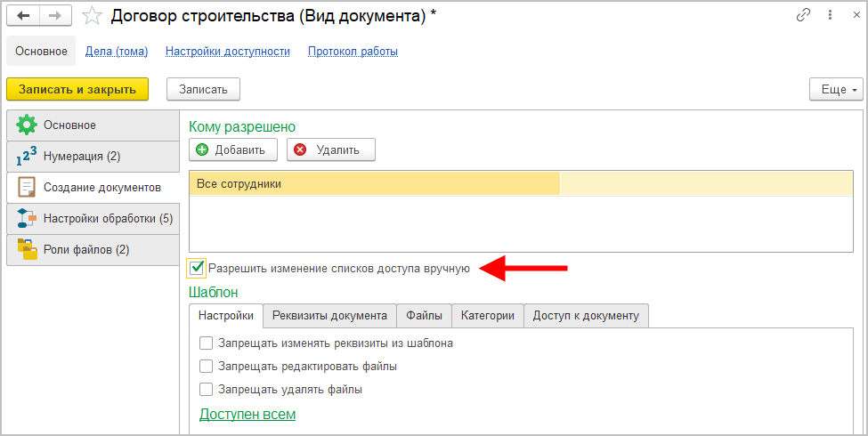
Task: Switch to the Реквизиты документа tab
Action: click(x=329, y=315)
